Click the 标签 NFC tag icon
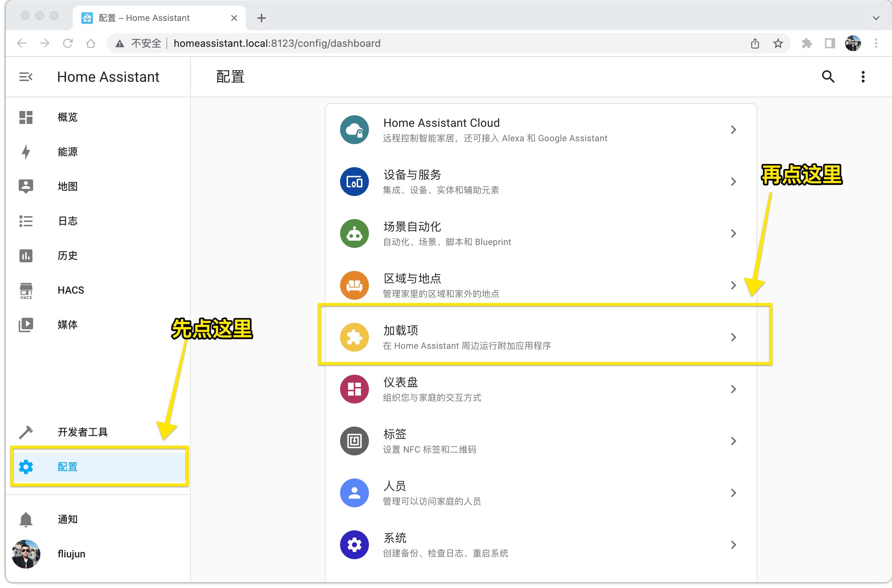892x588 pixels. point(354,441)
